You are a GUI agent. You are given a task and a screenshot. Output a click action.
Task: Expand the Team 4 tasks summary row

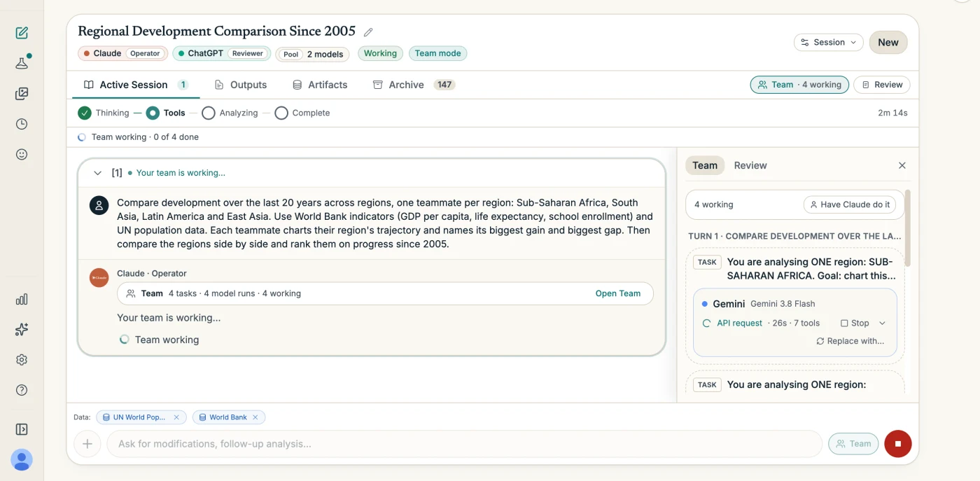pos(385,293)
